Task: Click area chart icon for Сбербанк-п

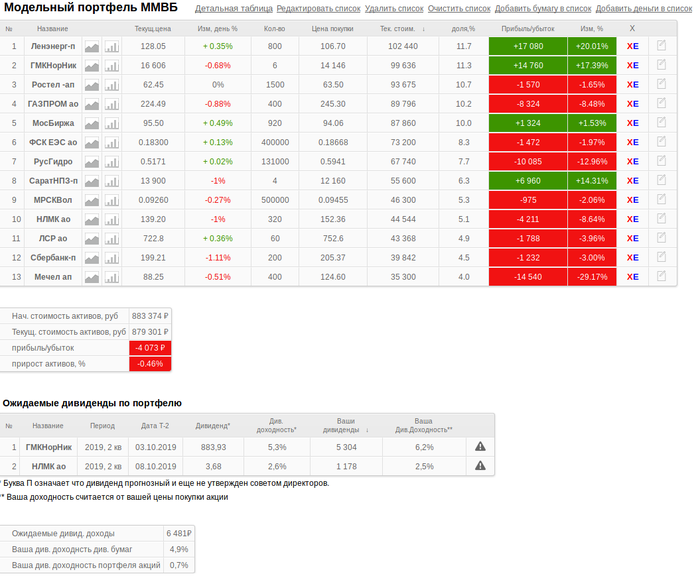Action: click(x=92, y=258)
